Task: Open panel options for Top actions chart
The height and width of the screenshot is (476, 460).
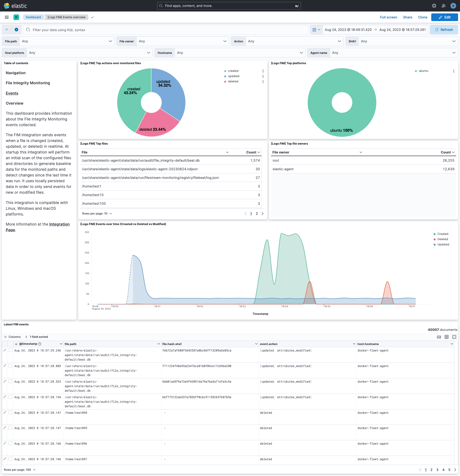Action: (263, 71)
